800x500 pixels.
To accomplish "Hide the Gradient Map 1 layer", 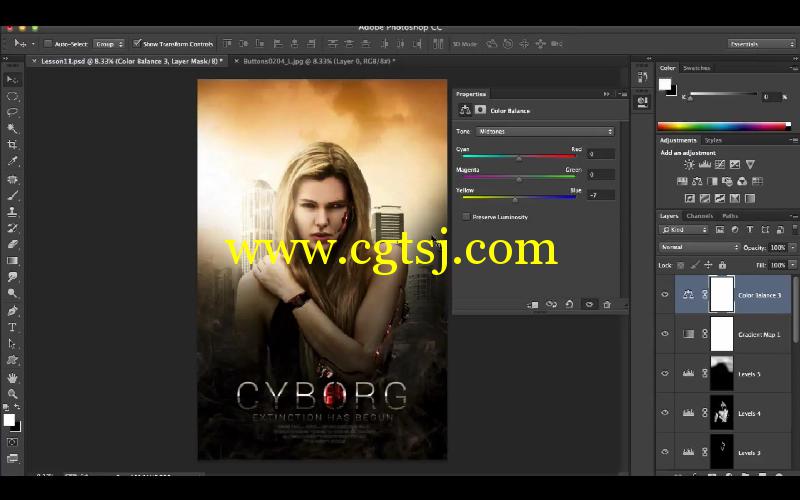I will click(665, 334).
